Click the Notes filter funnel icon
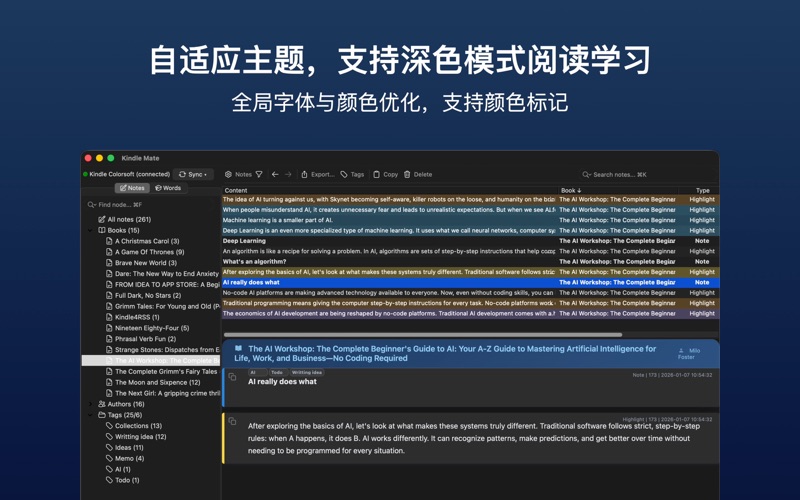The width and height of the screenshot is (800, 500). (259, 175)
